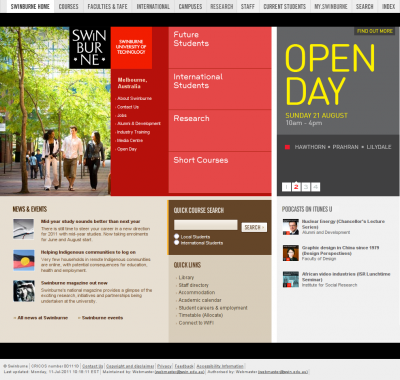Show banner slide 1
This screenshot has width=400, height=380.
click(286, 187)
